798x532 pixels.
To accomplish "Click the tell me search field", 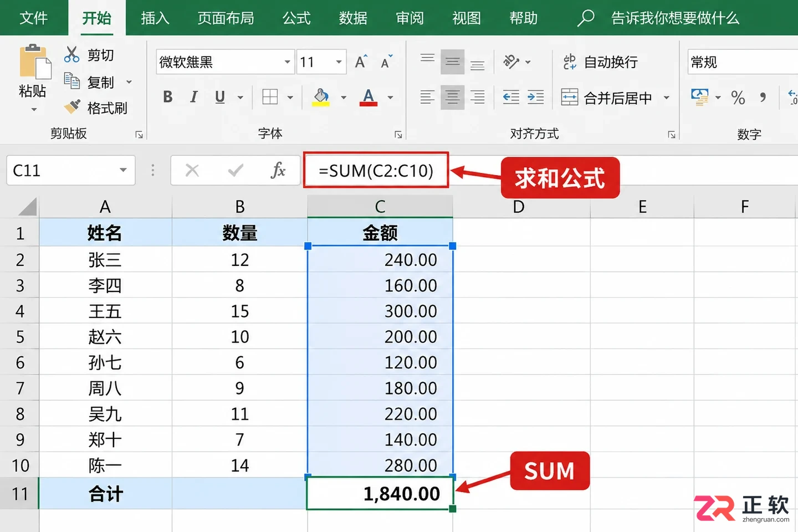I will click(675, 18).
